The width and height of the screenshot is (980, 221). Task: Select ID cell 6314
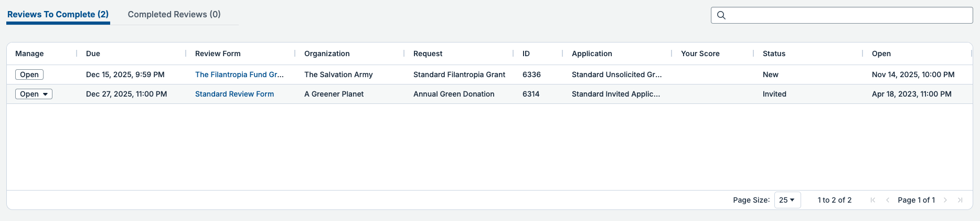(x=531, y=94)
